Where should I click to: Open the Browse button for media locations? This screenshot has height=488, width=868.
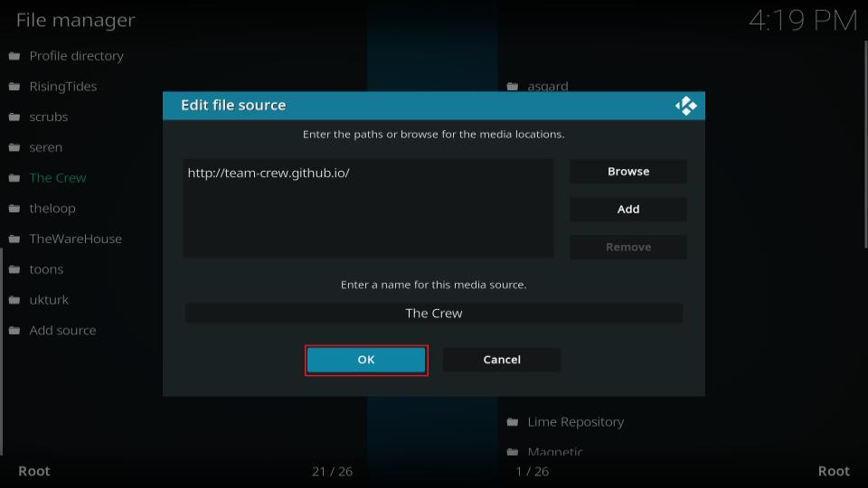click(x=628, y=172)
